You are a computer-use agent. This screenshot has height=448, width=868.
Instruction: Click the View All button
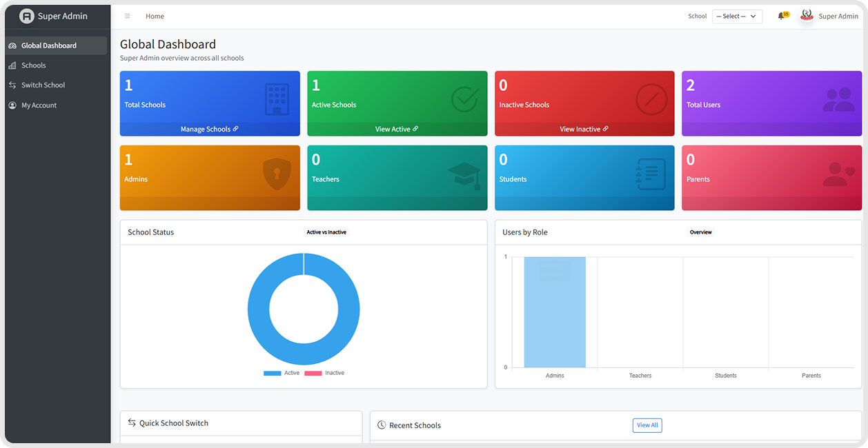(647, 425)
